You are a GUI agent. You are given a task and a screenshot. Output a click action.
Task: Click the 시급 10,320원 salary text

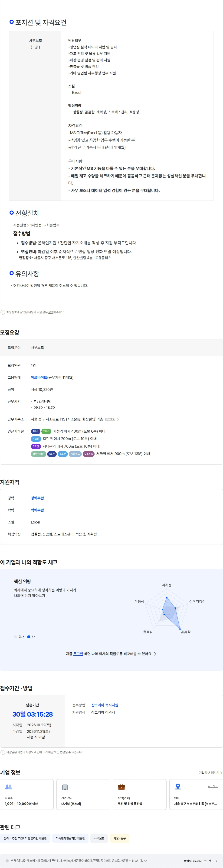tap(42, 389)
